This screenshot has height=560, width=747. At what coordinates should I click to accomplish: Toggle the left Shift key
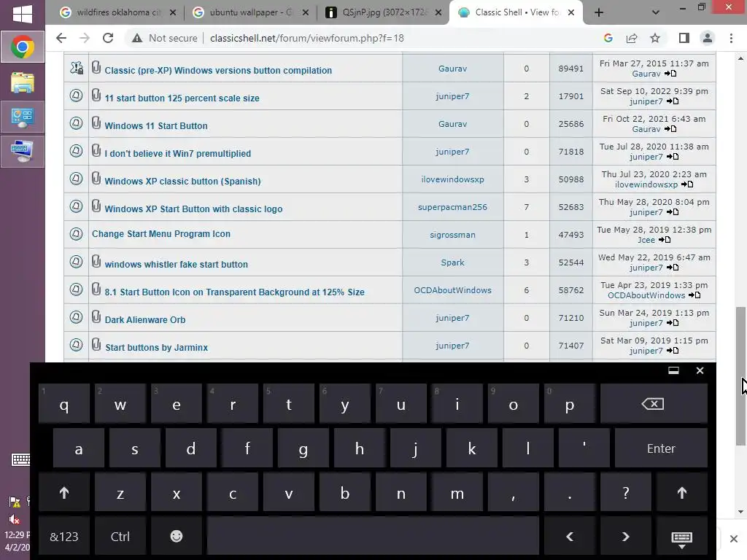coord(64,493)
